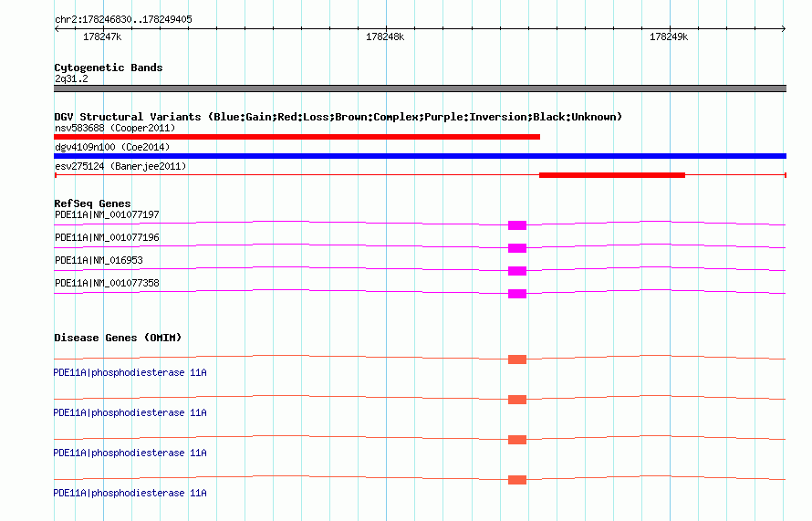The height and width of the screenshot is (521, 812).
Task: Click the first orange OMIM exon block
Action: tap(517, 359)
